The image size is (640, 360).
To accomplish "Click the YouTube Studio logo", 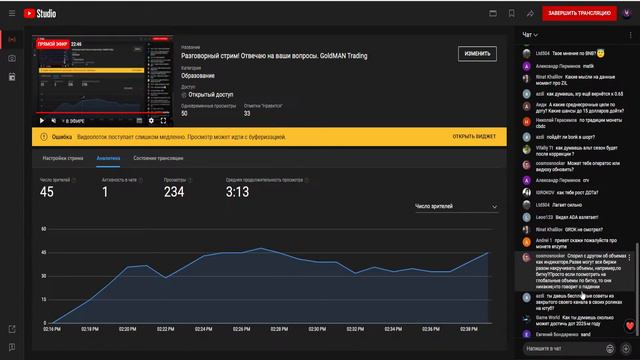I will tap(40, 13).
